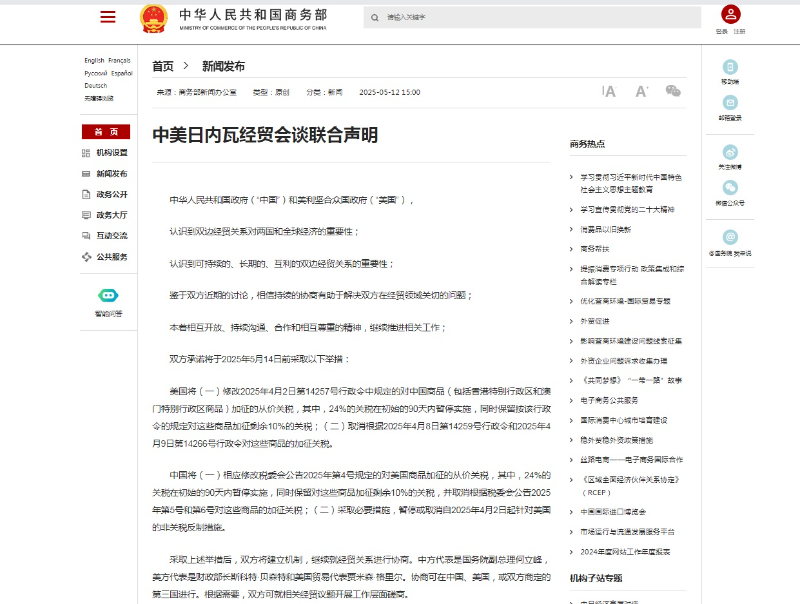Click the icon beside 公共服务

coord(86,257)
